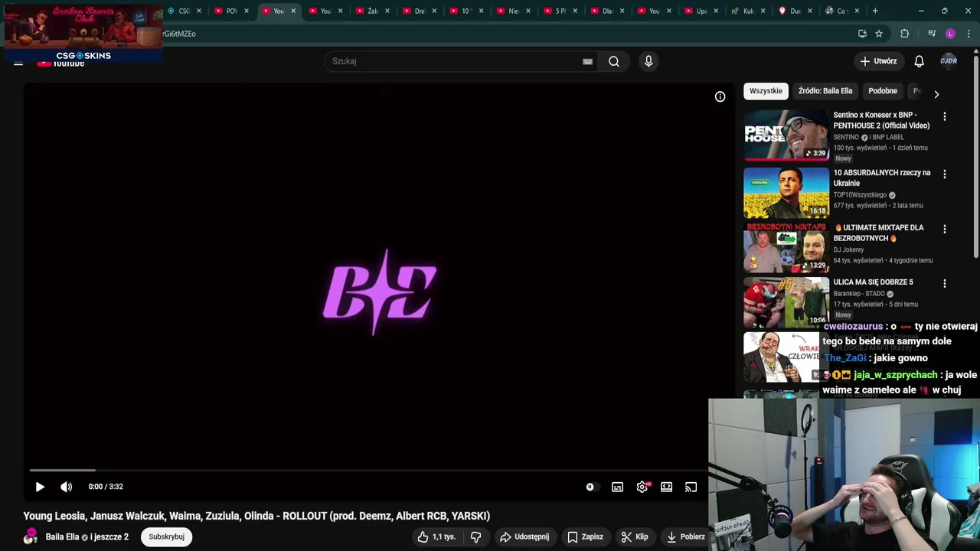Screen dimensions: 980x551
Task: Click the magnifier search button
Action: [x=614, y=61]
